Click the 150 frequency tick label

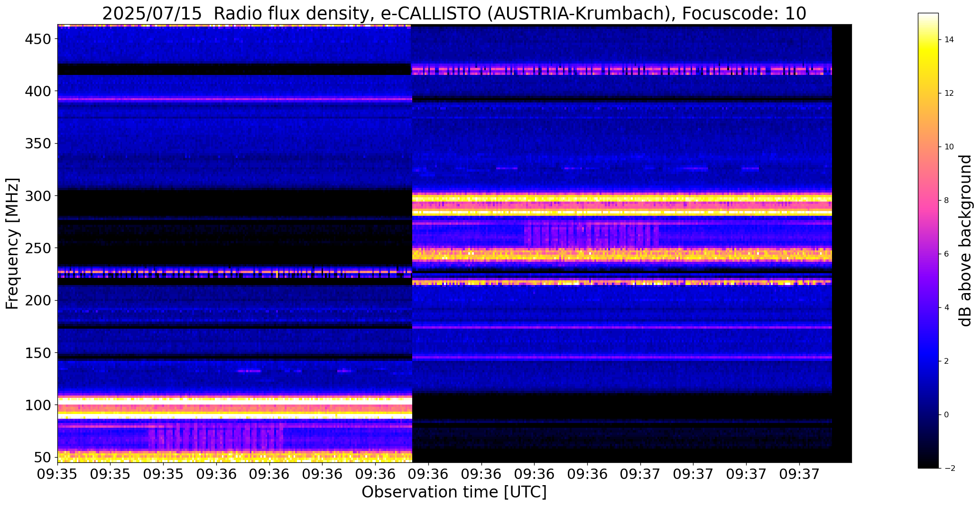tap(37, 353)
